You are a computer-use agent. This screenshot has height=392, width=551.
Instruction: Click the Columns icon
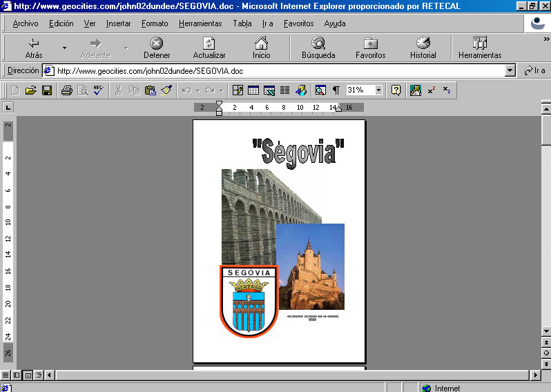coord(284,90)
